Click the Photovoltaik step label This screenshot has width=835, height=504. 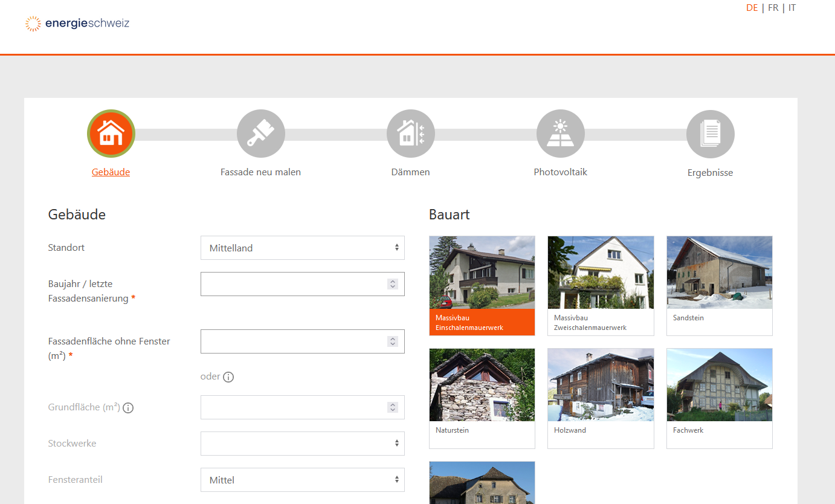coord(561,172)
